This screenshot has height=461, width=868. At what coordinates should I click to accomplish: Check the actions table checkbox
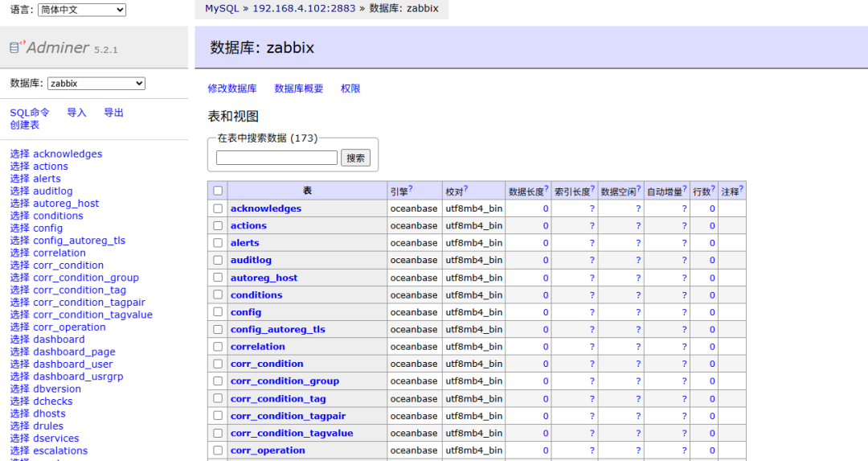click(x=218, y=225)
